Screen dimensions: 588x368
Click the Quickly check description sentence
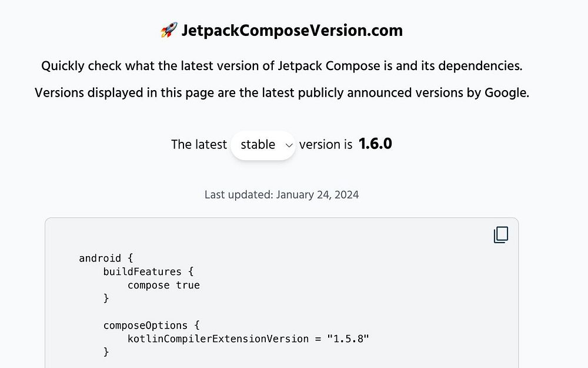tap(282, 66)
